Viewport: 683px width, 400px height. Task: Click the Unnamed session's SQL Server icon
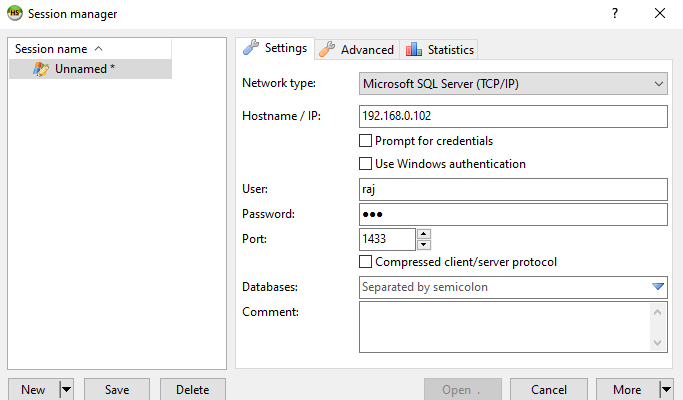point(41,69)
